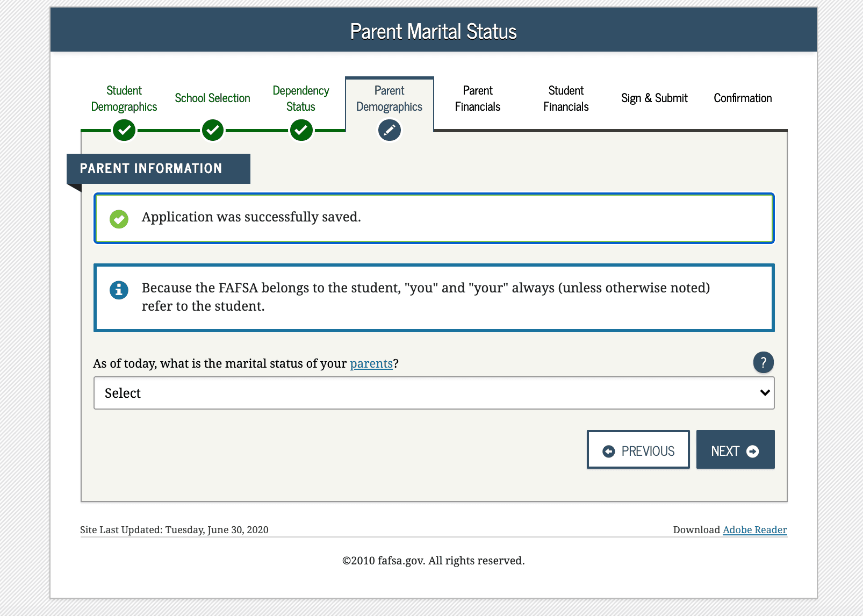Image resolution: width=863 pixels, height=616 pixels.
Task: Click the School Selection green checkmark icon
Action: pos(213,130)
